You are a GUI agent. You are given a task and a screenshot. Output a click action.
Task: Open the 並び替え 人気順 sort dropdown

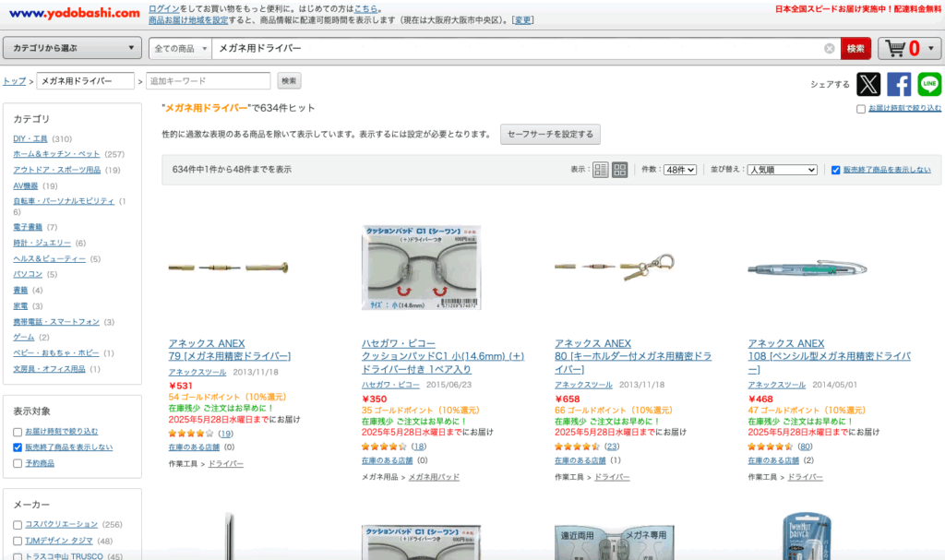coord(783,170)
